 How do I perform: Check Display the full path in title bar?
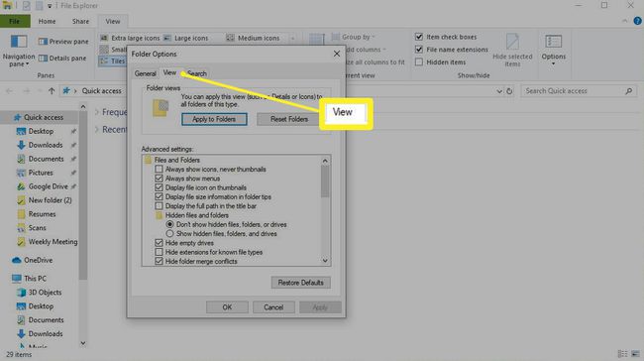(159, 206)
